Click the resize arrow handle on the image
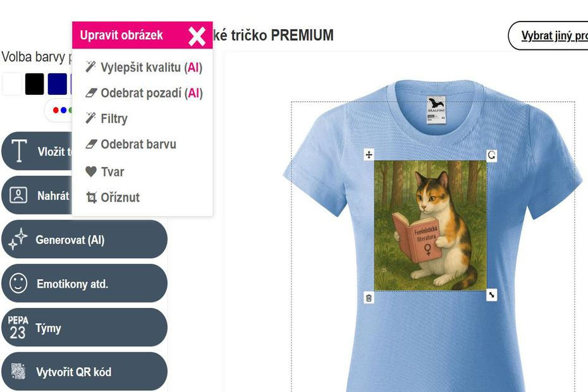The image size is (588, 392). pyautogui.click(x=492, y=295)
